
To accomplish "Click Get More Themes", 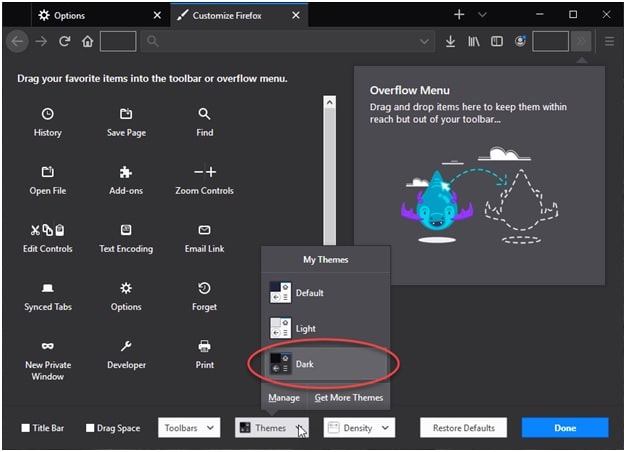I will click(x=349, y=398).
